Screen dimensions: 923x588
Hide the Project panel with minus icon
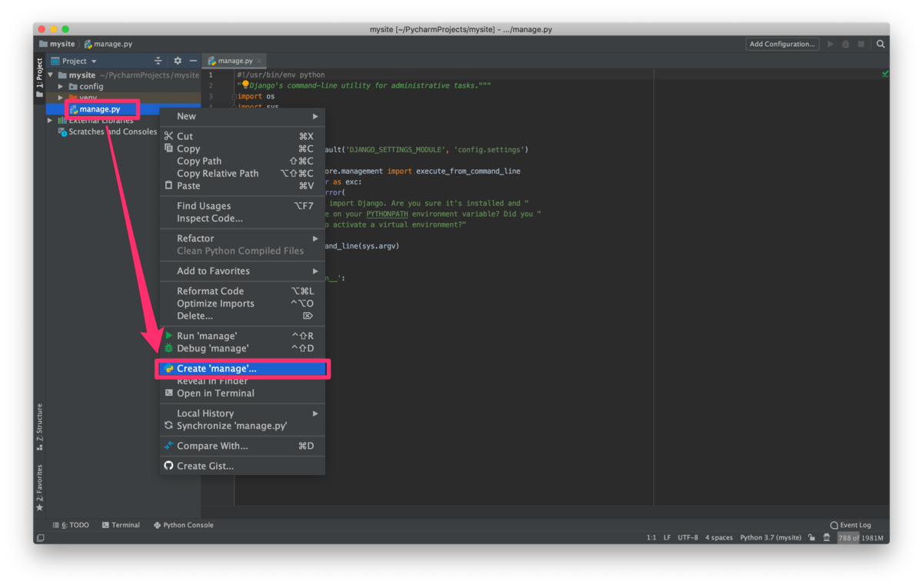[193, 61]
